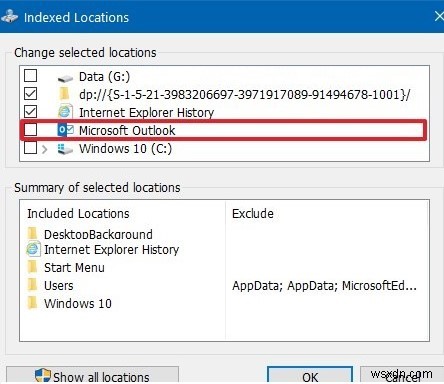Click the Included Locations column header
The height and width of the screenshot is (384, 444).
pos(78,214)
